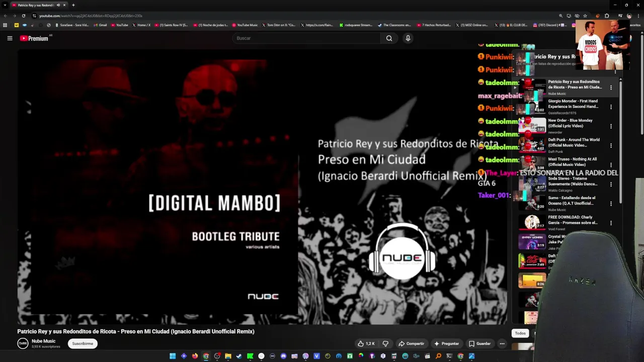The width and height of the screenshot is (644, 362).
Task: Open the options menu for the Giorgio Moroder playlist item
Action: 611,107
